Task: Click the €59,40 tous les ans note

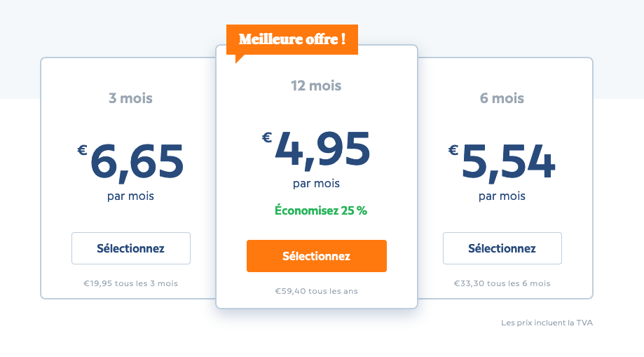Action: [x=316, y=291]
